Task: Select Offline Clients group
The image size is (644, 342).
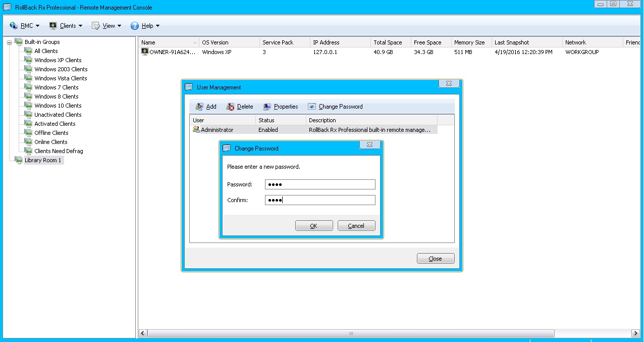Action: tap(51, 133)
